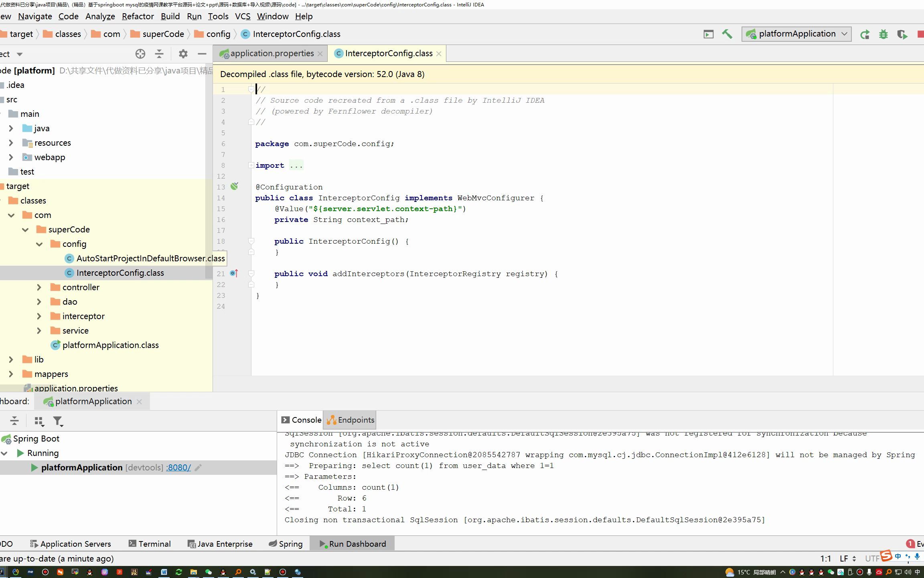
Task: Toggle fold of the constructor at line 18
Action: pos(251,241)
